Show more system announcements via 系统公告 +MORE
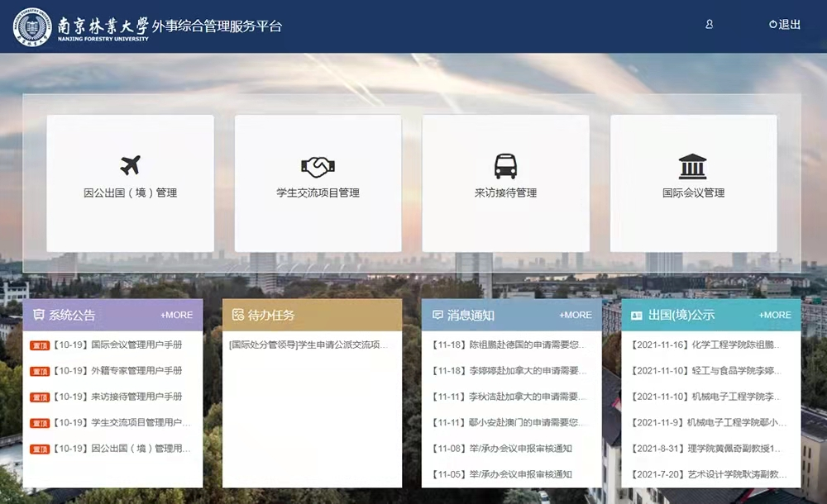 pos(177,315)
